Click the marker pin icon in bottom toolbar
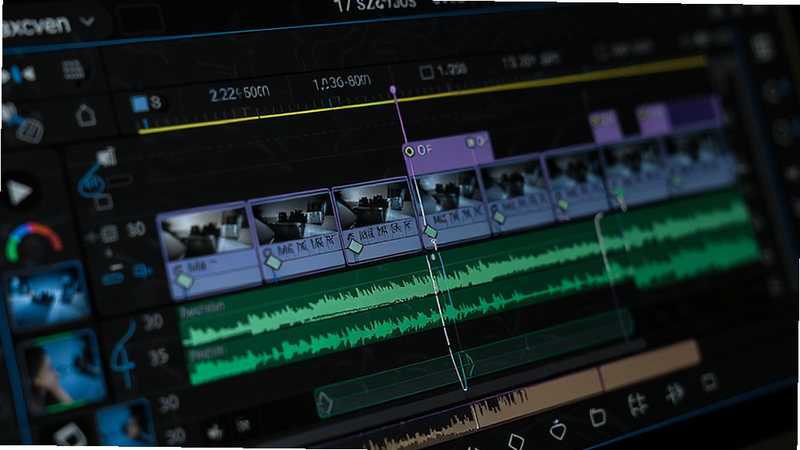The width and height of the screenshot is (800, 450). click(559, 429)
